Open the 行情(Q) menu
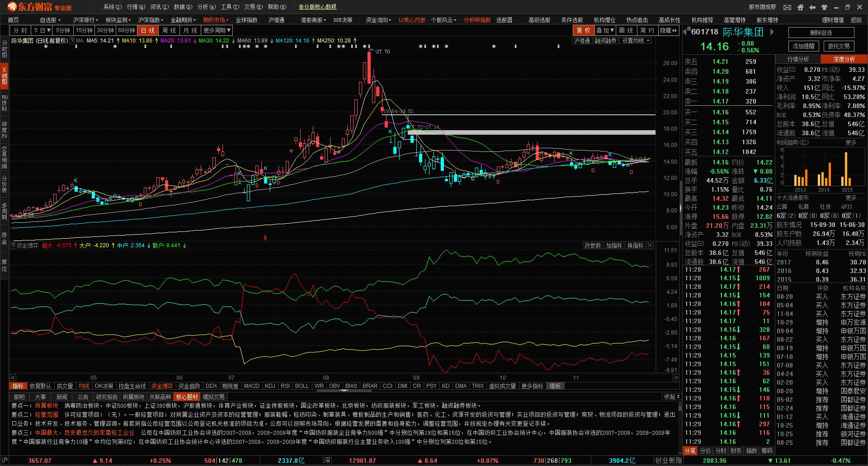The width and height of the screenshot is (868, 466). (136, 7)
